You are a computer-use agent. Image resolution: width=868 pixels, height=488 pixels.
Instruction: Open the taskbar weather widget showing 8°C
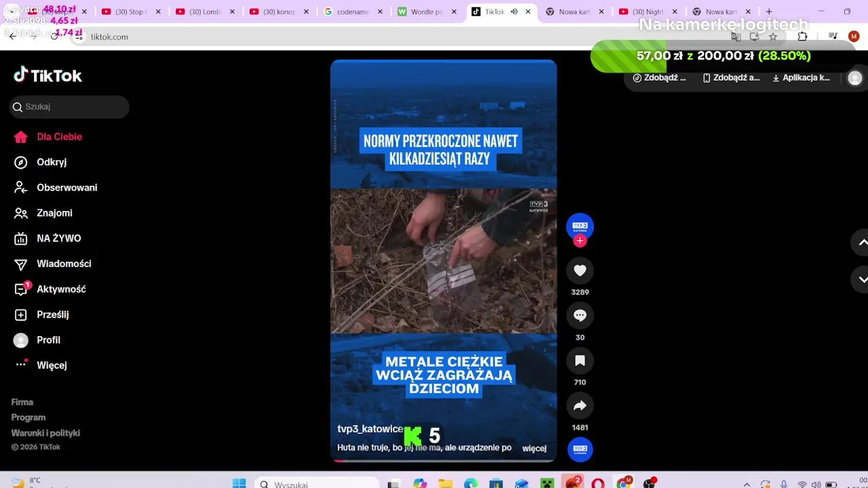(x=26, y=483)
